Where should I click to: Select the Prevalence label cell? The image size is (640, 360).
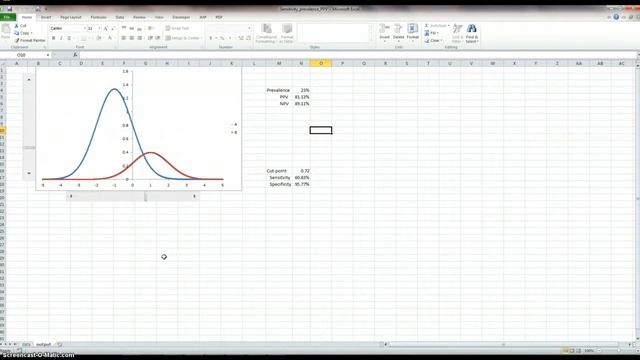coord(278,90)
